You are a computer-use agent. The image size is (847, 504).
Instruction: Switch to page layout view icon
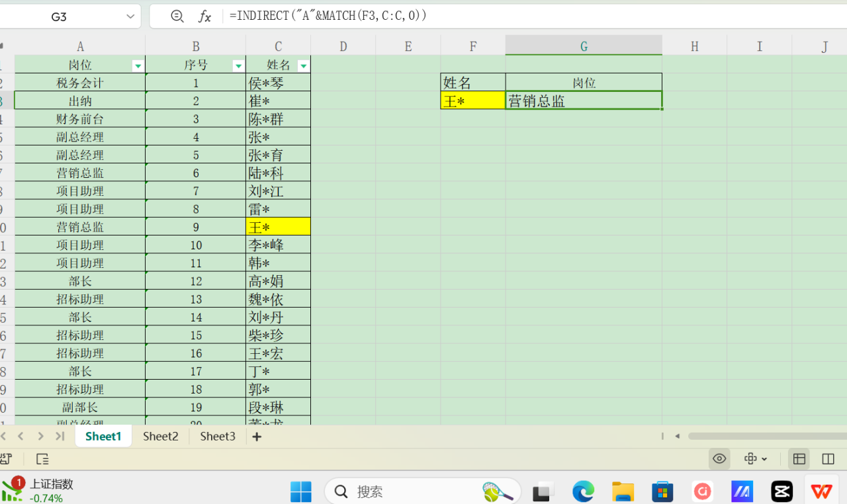[828, 458]
